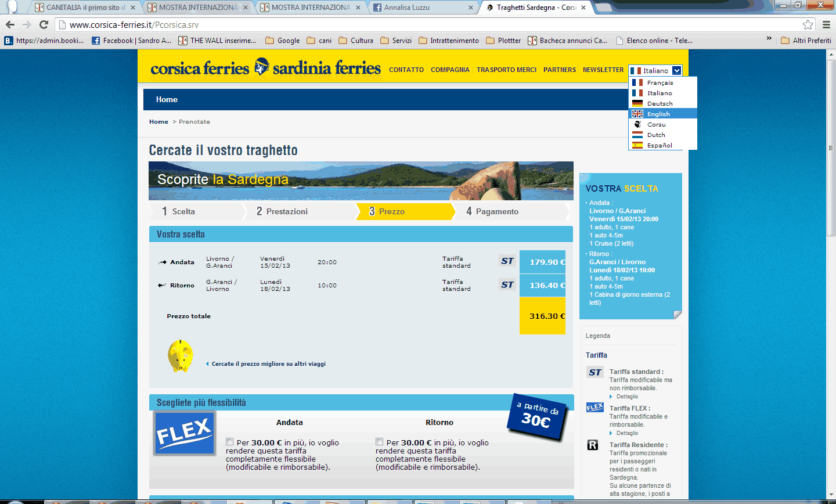836x504 pixels.
Task: Open the Altri Preferiti folder
Action: coord(806,40)
